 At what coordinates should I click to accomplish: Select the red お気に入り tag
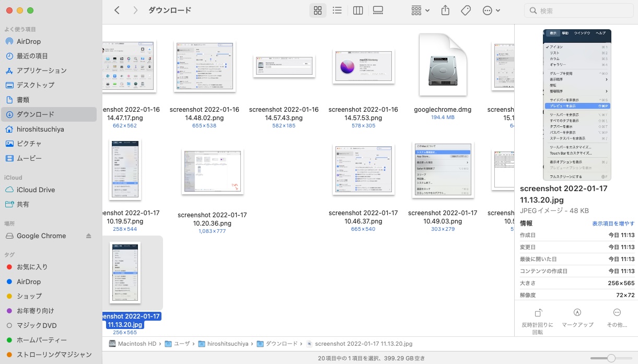(31, 267)
